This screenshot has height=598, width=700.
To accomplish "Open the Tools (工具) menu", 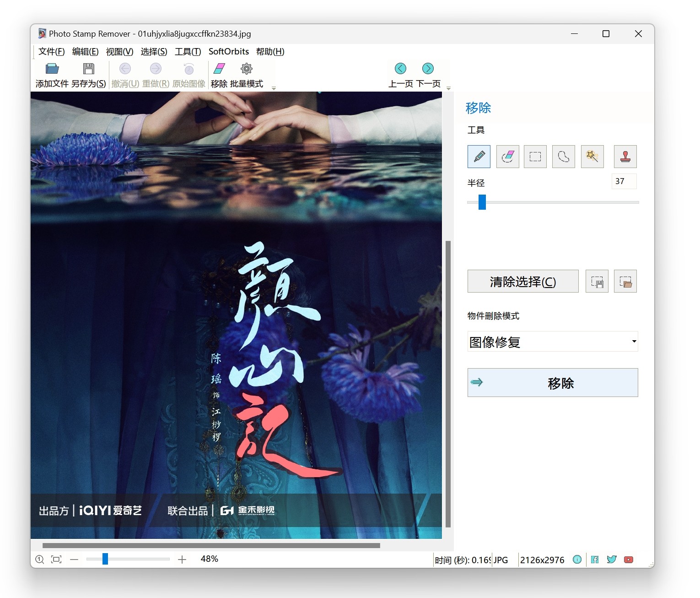I will point(188,51).
